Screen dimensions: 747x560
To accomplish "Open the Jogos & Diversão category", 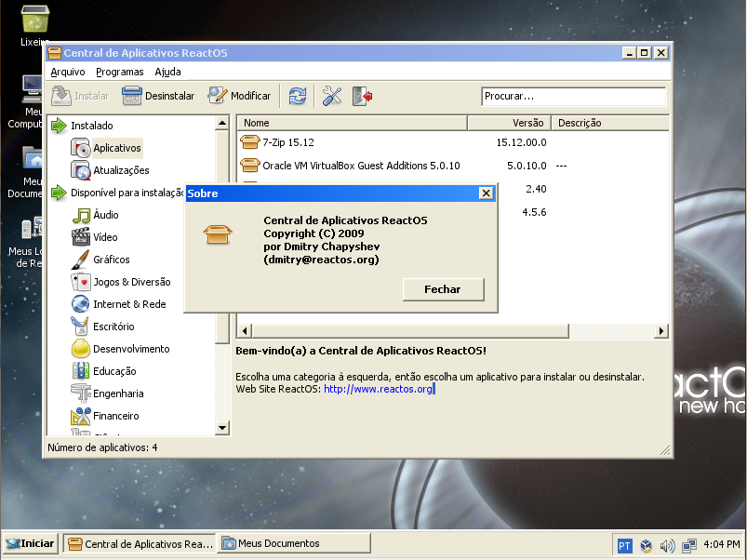I will tap(131, 283).
